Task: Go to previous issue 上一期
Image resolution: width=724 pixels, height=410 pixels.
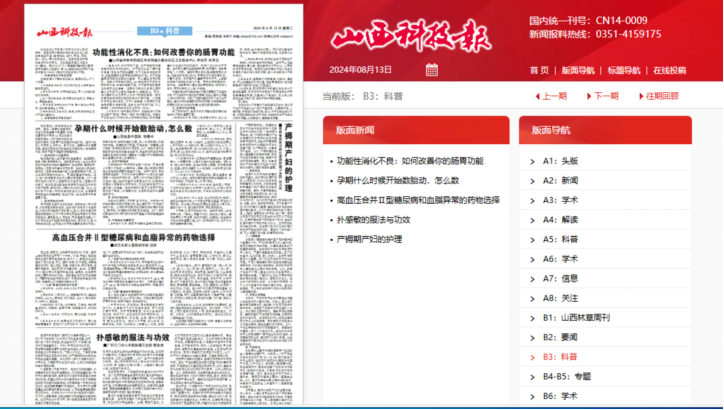Action: (554, 96)
